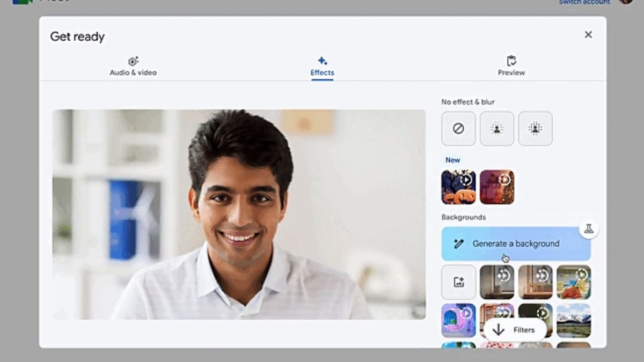
Task: Click Switch account link
Action: click(x=584, y=2)
